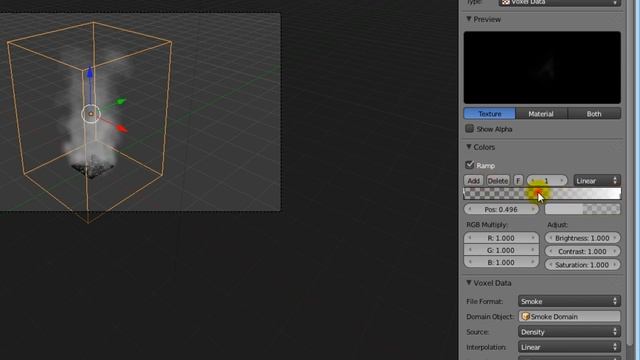The height and width of the screenshot is (360, 640).
Task: Collapse the Colors panel
Action: pos(469,147)
